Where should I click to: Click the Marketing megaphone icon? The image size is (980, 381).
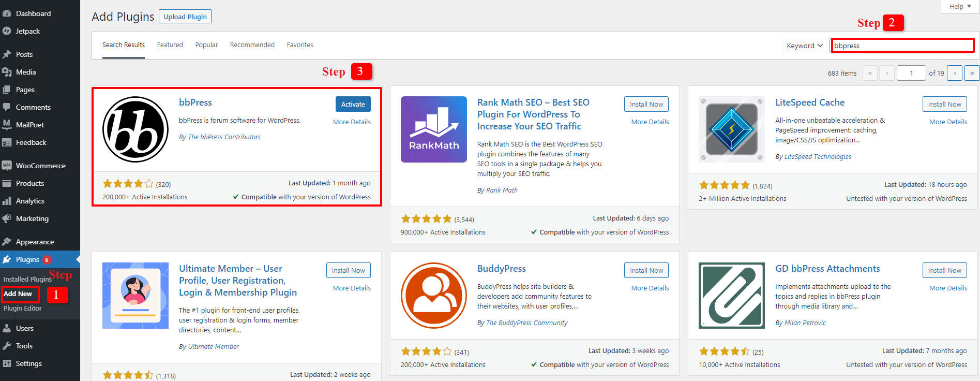7,218
